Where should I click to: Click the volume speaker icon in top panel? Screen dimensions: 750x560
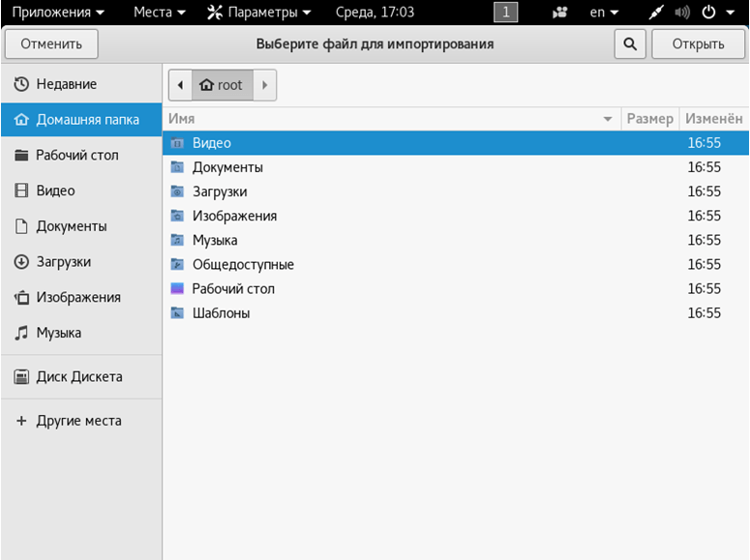[x=682, y=13]
